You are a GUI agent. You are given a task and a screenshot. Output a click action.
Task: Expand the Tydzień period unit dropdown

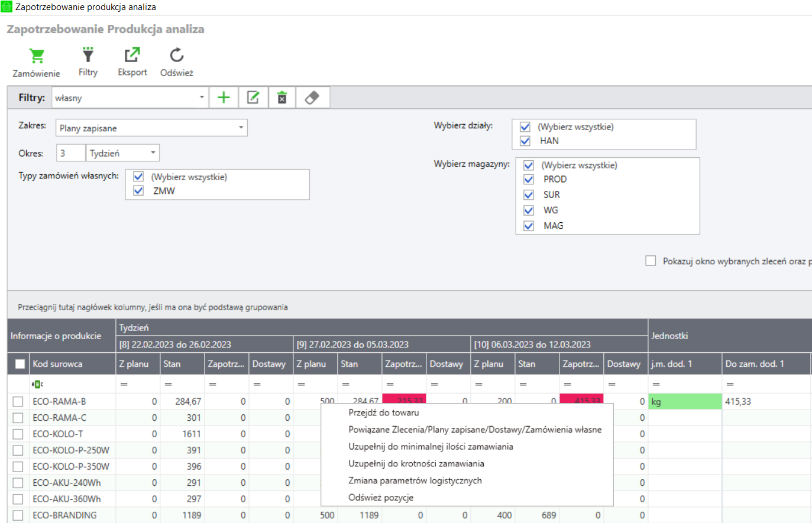pyautogui.click(x=153, y=153)
